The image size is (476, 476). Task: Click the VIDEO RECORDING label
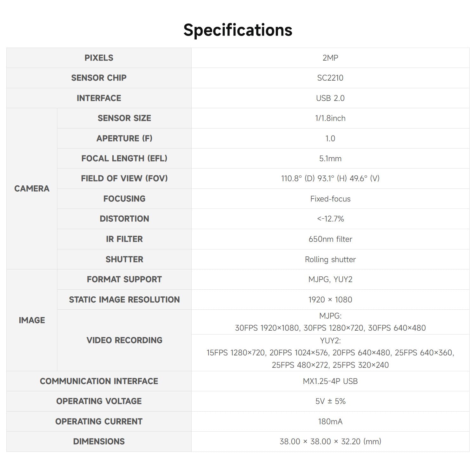pyautogui.click(x=124, y=340)
